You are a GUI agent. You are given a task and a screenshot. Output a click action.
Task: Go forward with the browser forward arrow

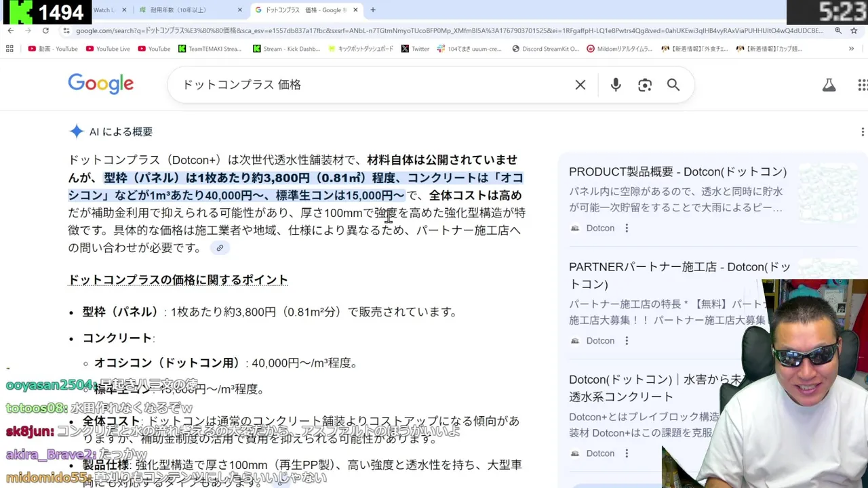28,30
